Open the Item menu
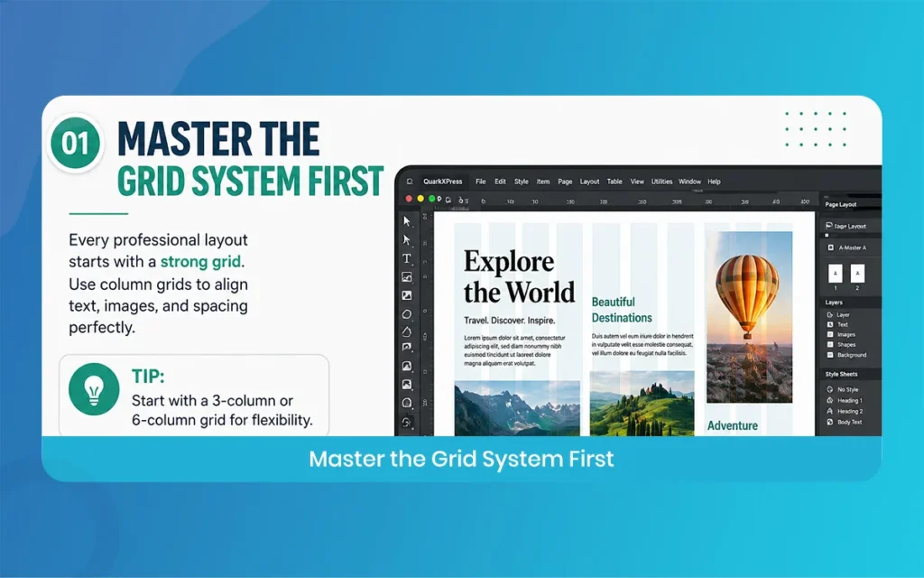 click(543, 182)
